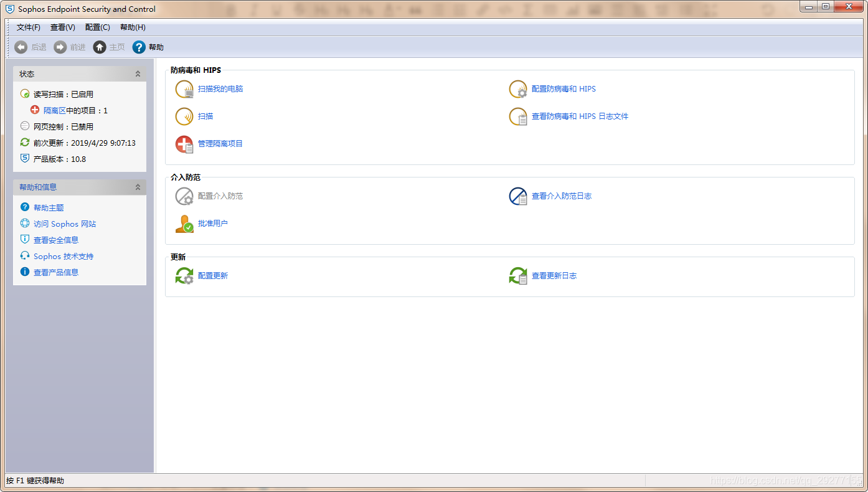Click the red 管理隔离项目 quarantine icon
This screenshot has width=868, height=492.
click(184, 144)
